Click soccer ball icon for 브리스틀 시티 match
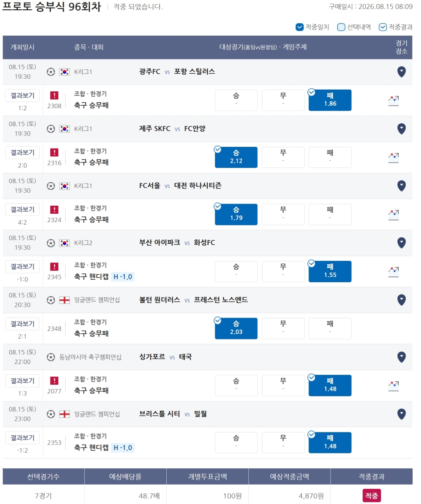 pos(51,414)
